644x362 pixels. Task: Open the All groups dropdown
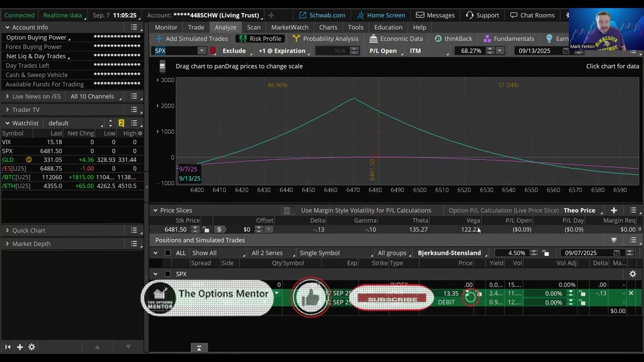point(394,253)
